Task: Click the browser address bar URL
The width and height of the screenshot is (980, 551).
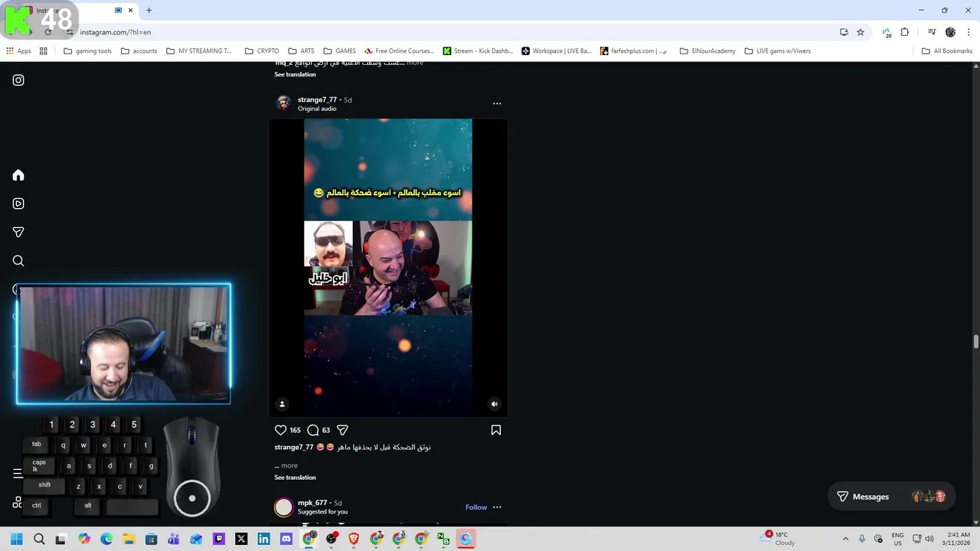Action: pos(115,32)
